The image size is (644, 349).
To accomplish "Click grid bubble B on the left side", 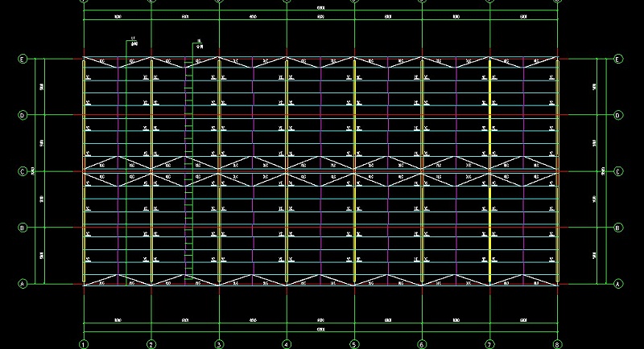I will coord(23,228).
